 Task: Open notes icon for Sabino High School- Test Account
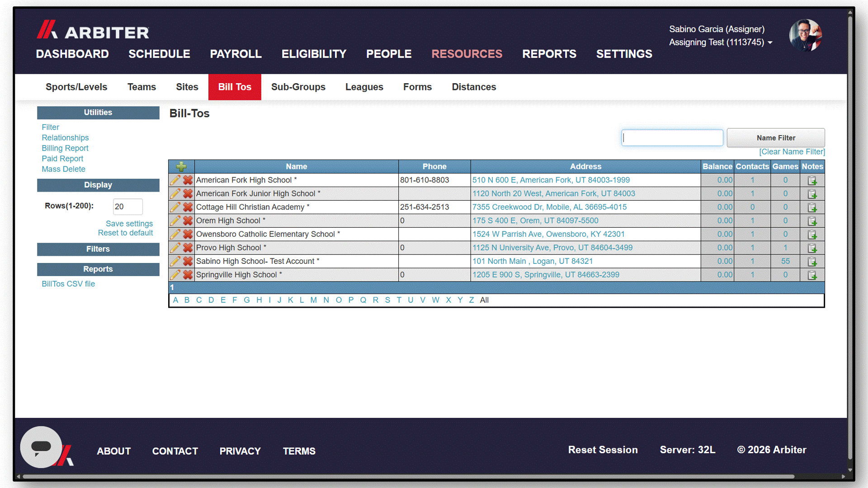(x=812, y=262)
